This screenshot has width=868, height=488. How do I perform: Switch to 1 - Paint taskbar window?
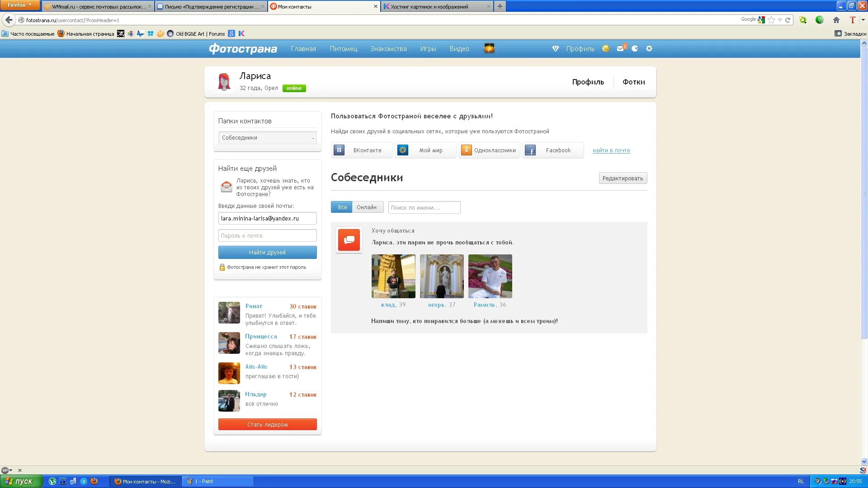[x=218, y=481]
